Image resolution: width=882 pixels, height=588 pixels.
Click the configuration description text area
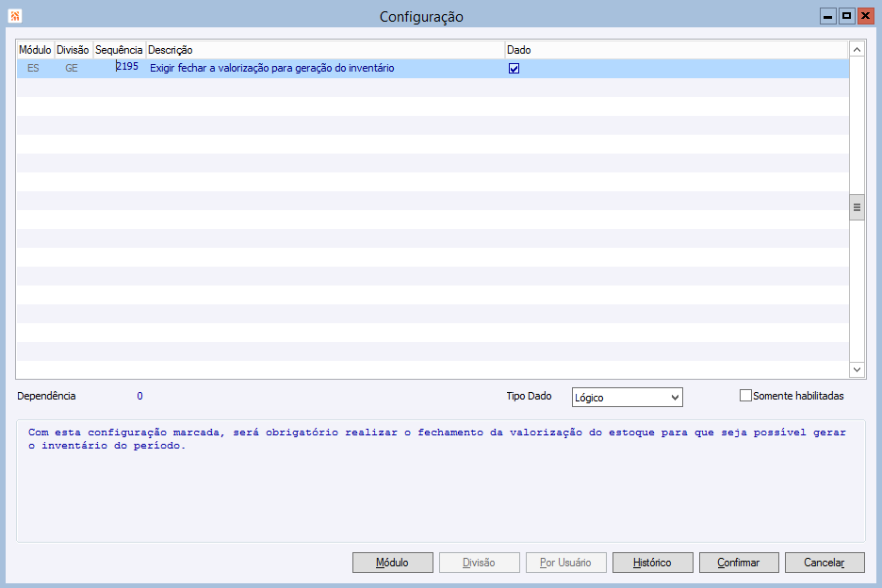tap(440, 482)
